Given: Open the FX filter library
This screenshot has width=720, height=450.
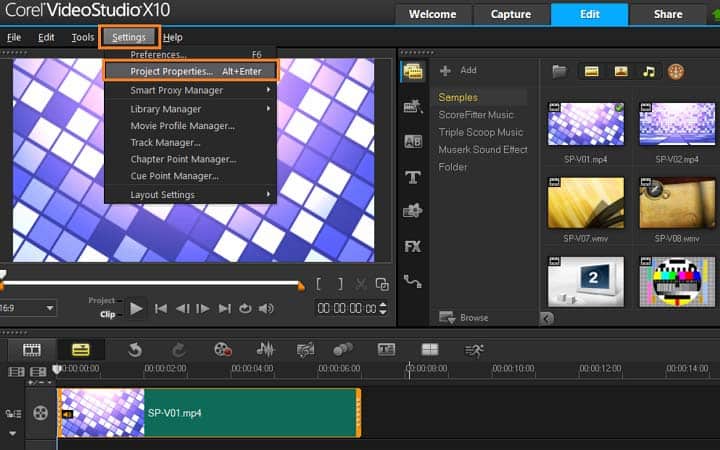Looking at the screenshot, I should point(412,247).
